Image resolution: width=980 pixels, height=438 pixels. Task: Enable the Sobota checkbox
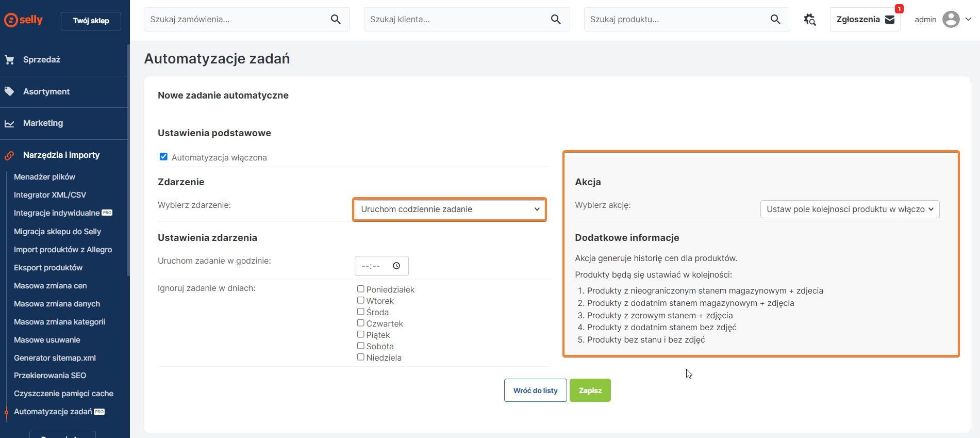click(361, 346)
